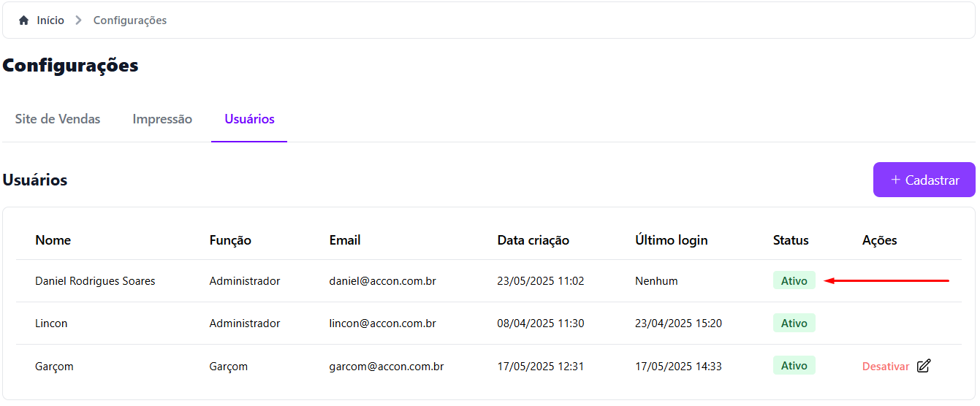Click the Cadastrar button
This screenshot has height=406, width=980.
pyautogui.click(x=924, y=180)
